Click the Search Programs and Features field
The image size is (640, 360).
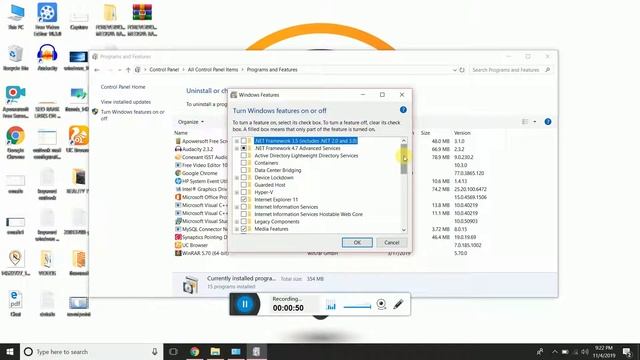[511, 70]
